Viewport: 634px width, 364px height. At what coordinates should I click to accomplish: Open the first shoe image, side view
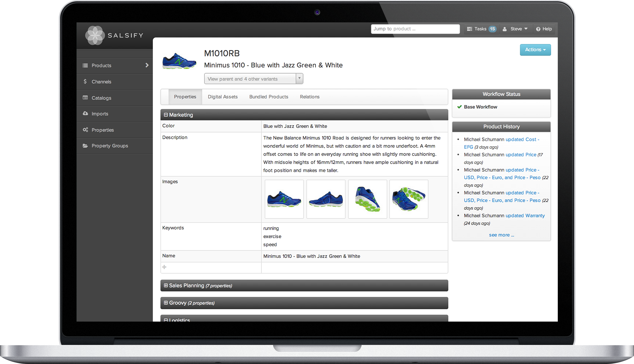pyautogui.click(x=284, y=199)
